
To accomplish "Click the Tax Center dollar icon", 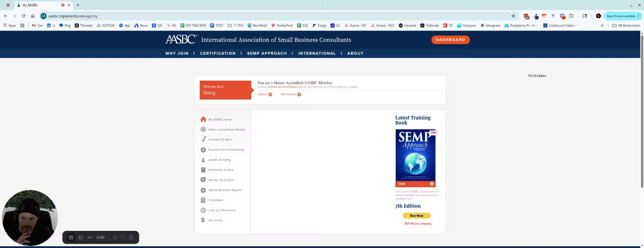I will (x=203, y=220).
